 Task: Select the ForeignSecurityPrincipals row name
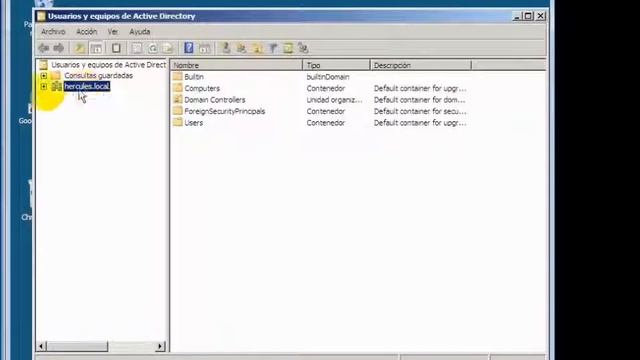click(x=224, y=111)
